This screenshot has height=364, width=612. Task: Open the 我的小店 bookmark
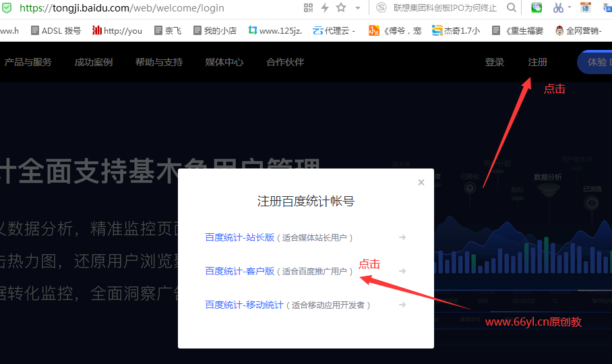click(215, 30)
